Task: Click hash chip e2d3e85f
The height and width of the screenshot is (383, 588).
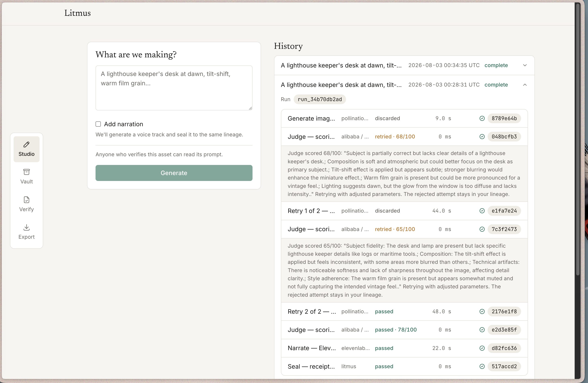Action: click(504, 330)
